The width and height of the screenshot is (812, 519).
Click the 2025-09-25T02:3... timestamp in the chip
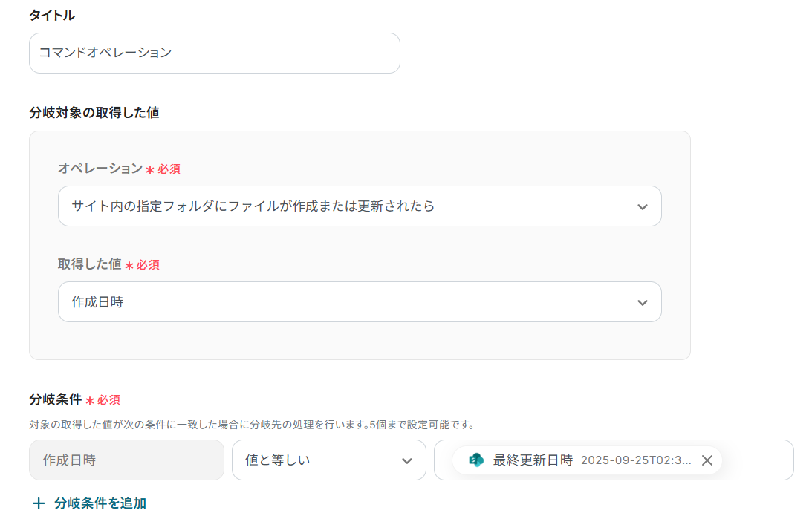(x=636, y=460)
